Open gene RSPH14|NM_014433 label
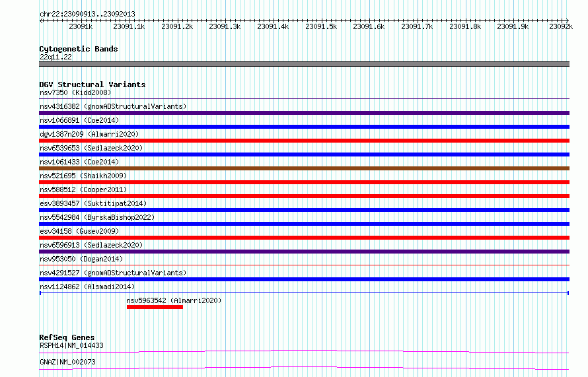 tap(71, 345)
